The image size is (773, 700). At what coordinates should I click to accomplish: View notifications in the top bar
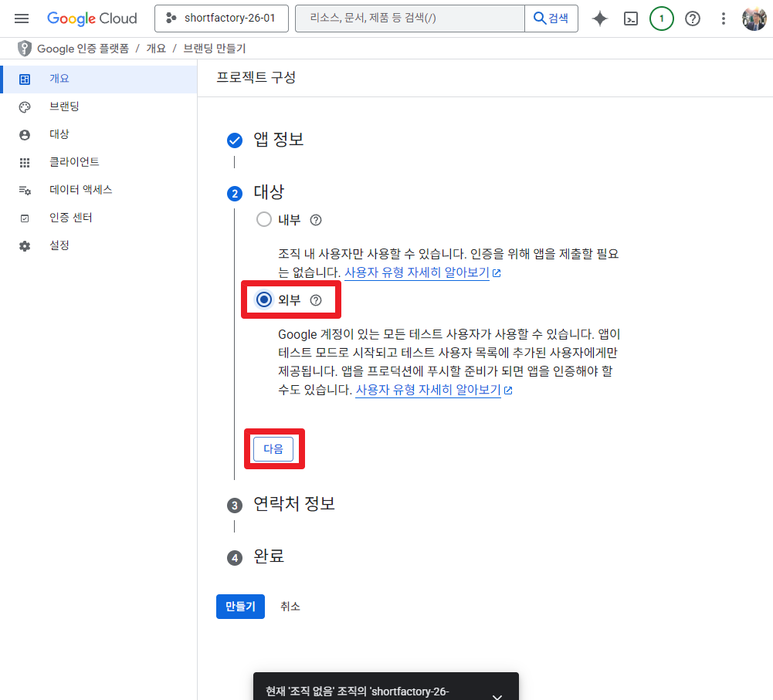[660, 18]
